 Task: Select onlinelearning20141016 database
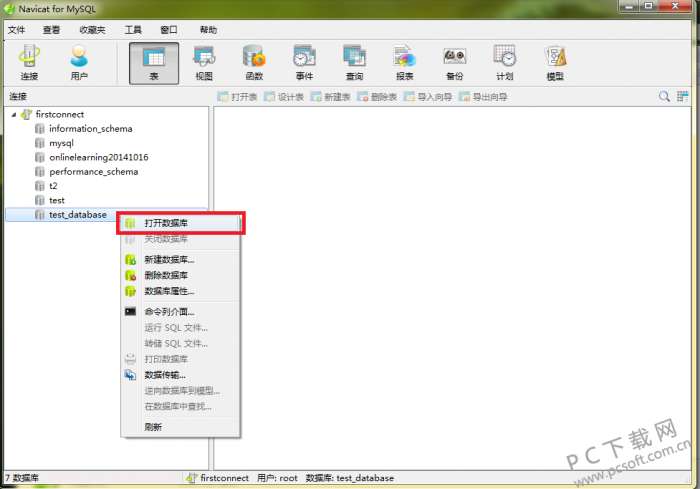coord(99,157)
